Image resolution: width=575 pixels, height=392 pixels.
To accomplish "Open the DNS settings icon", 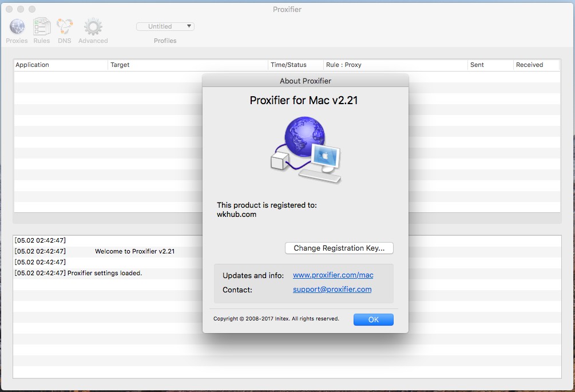I will [65, 27].
